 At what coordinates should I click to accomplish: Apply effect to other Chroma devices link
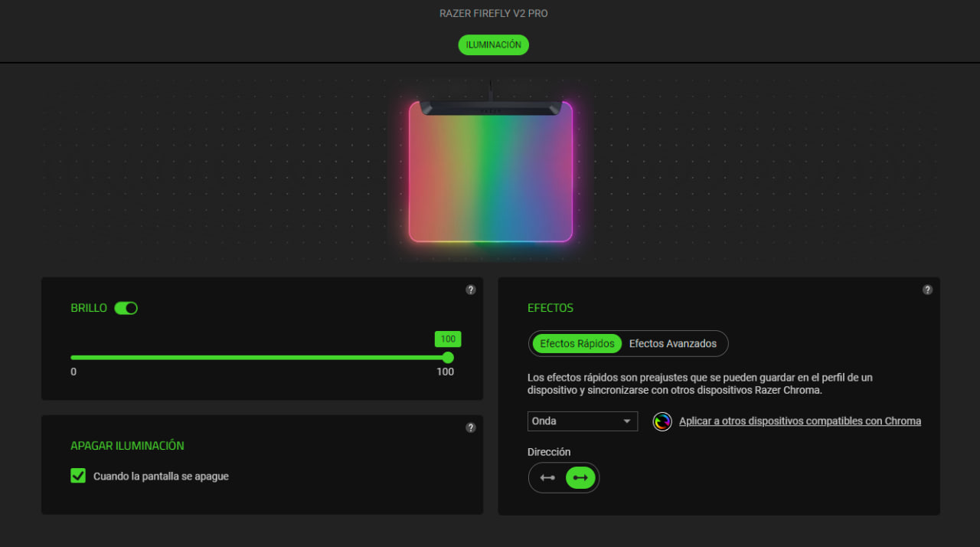[x=800, y=421]
